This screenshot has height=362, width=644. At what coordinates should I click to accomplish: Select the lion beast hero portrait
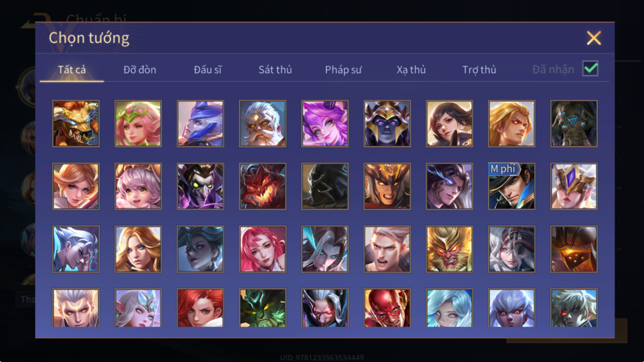tap(76, 124)
